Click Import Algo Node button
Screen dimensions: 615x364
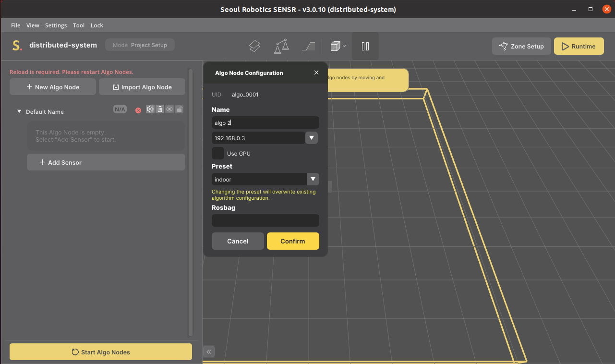[142, 87]
